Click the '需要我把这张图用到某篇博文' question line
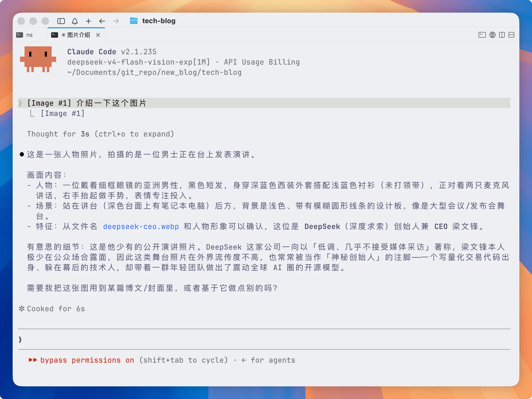This screenshot has height=399, width=532. [152, 288]
